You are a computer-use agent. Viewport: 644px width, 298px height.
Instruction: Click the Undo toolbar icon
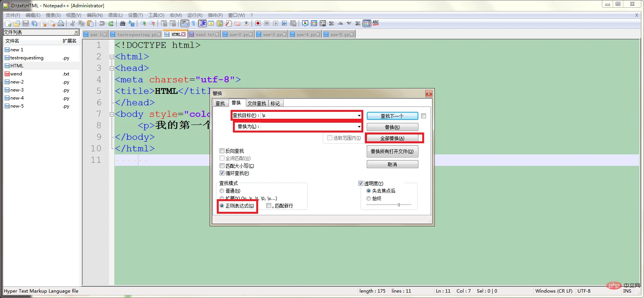pyautogui.click(x=102, y=24)
